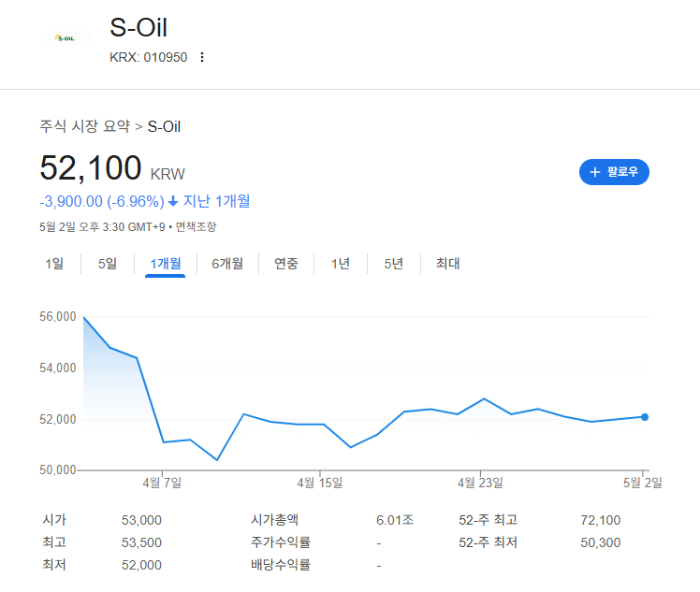The image size is (700, 592).
Task: Click the S-Oil page title heading
Action: [x=139, y=28]
